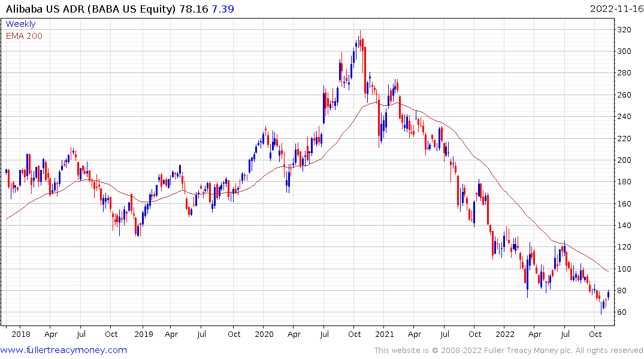
Task: Select the 2022 year label on time axis
Action: click(505, 334)
